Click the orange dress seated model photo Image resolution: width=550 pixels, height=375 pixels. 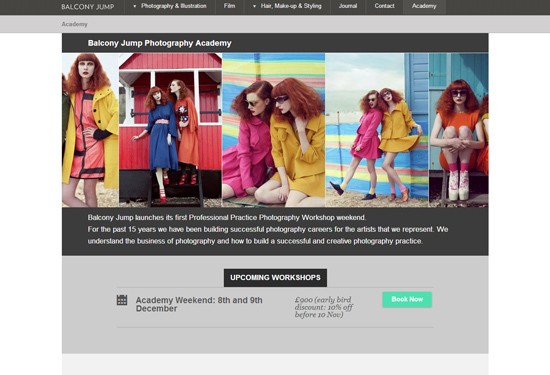(458, 130)
